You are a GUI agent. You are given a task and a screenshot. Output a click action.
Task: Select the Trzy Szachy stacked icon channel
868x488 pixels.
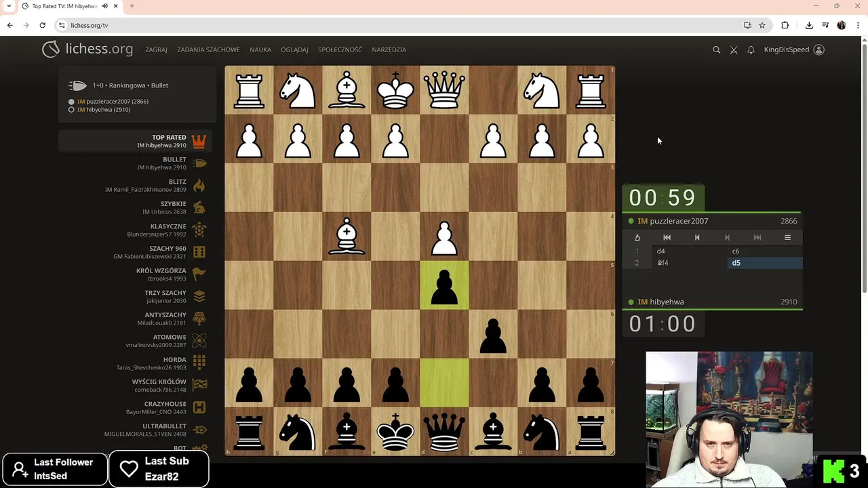[x=199, y=296]
